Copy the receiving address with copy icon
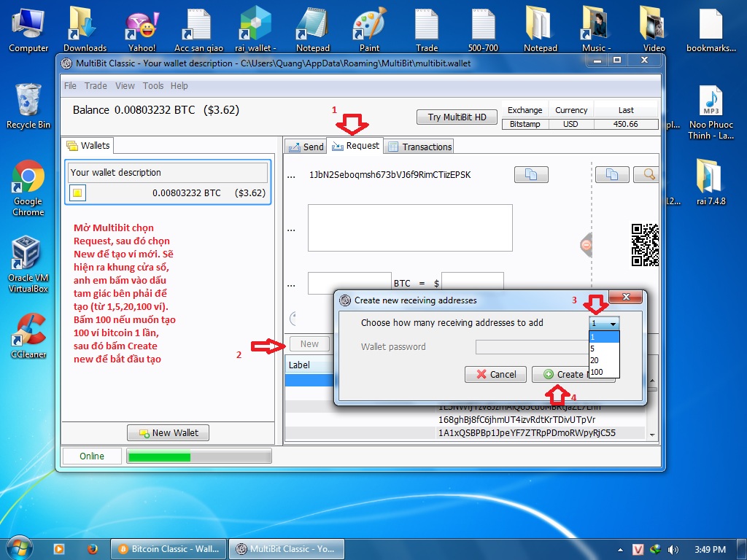This screenshot has height=560, width=747. coord(531,174)
